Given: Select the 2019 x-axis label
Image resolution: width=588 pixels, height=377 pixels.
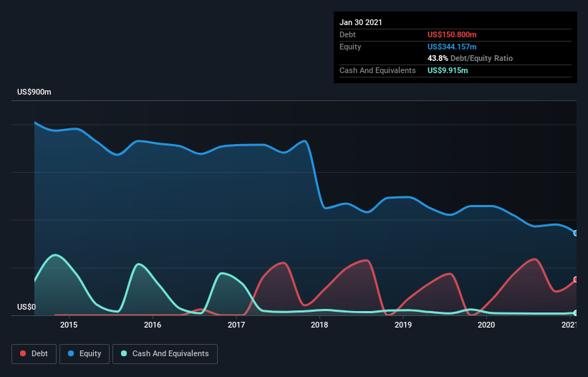Looking at the screenshot, I should tap(403, 325).
